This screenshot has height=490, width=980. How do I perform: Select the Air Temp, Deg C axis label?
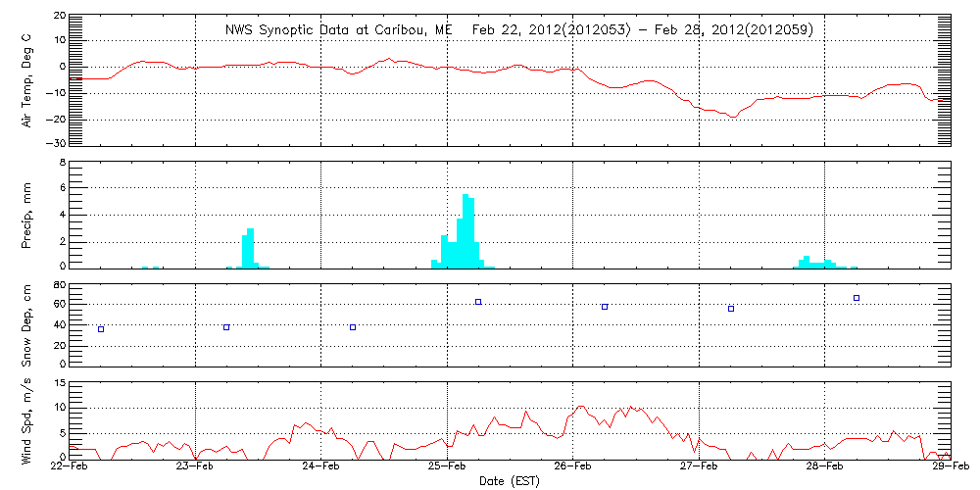coord(26,78)
